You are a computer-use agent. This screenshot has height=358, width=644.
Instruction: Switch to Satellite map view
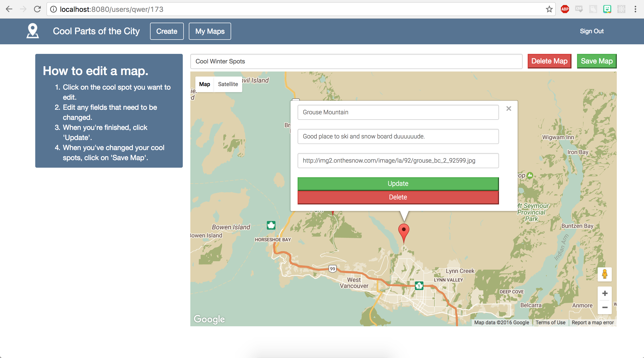click(x=228, y=84)
